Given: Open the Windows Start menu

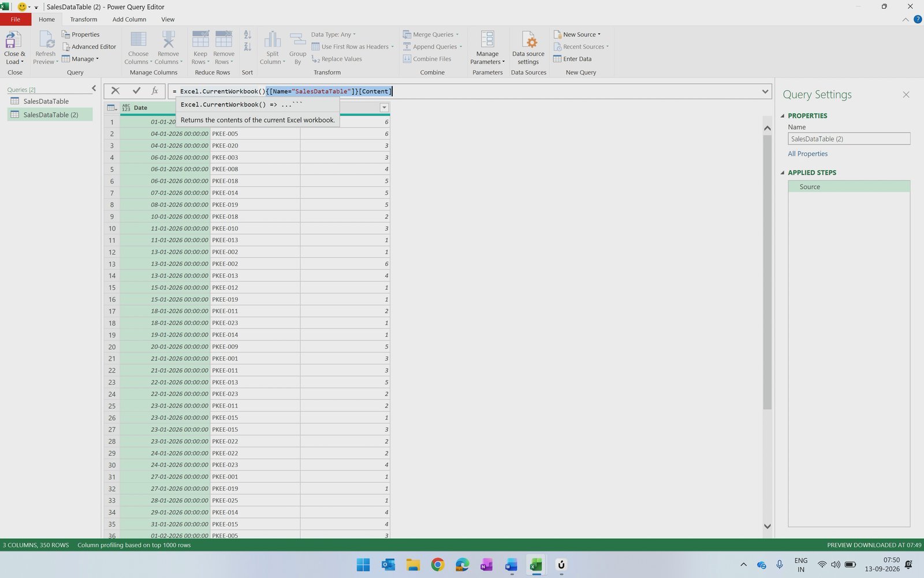Looking at the screenshot, I should click(x=363, y=565).
